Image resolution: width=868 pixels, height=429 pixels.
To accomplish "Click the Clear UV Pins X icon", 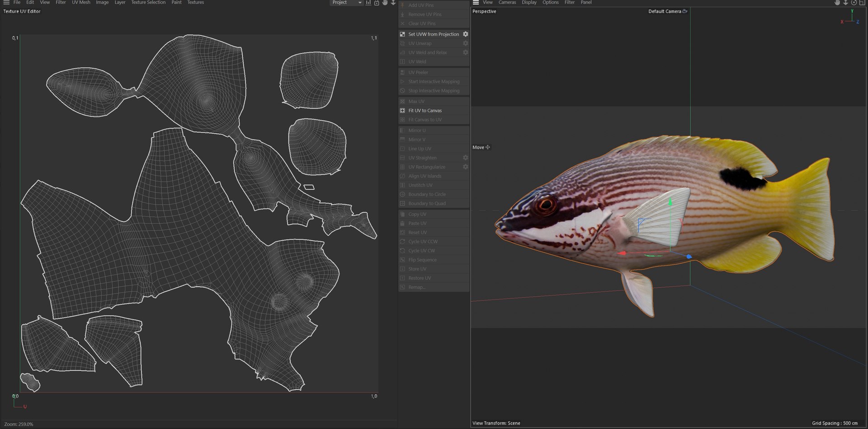I will tap(402, 23).
